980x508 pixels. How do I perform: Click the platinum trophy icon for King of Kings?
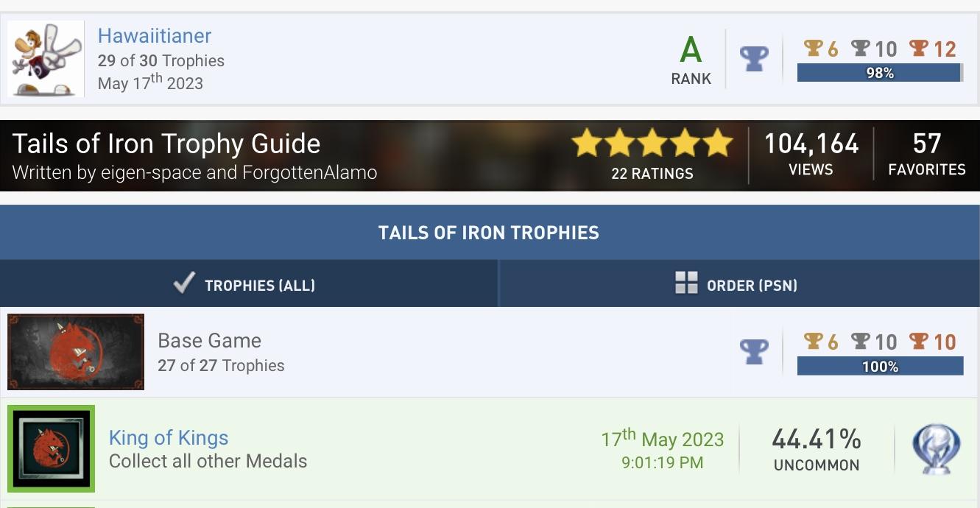tap(935, 449)
